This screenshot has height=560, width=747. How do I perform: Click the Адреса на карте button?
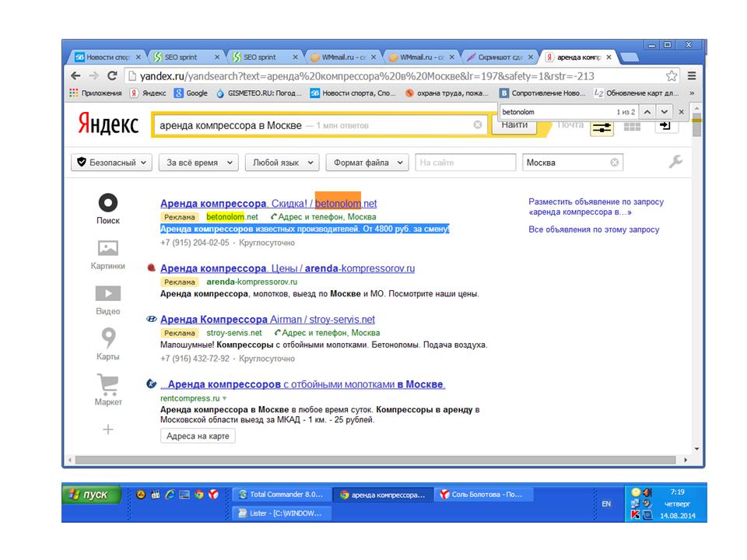[x=198, y=436]
